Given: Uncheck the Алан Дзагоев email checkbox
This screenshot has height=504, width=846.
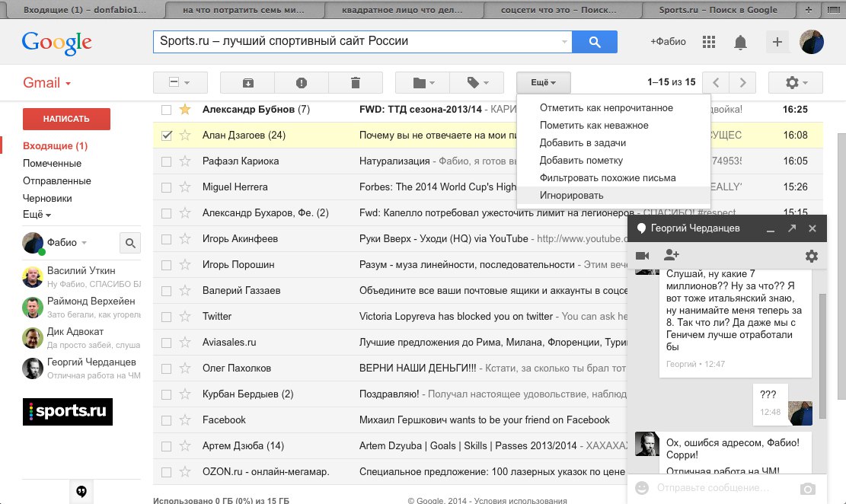Looking at the screenshot, I should [167, 136].
